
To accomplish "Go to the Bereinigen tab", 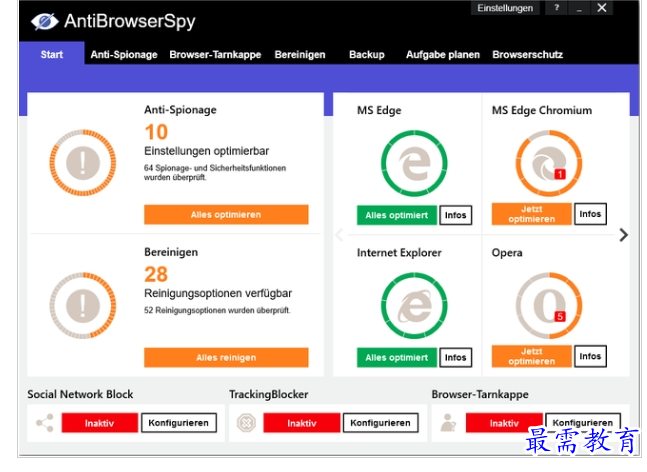I will [x=300, y=54].
